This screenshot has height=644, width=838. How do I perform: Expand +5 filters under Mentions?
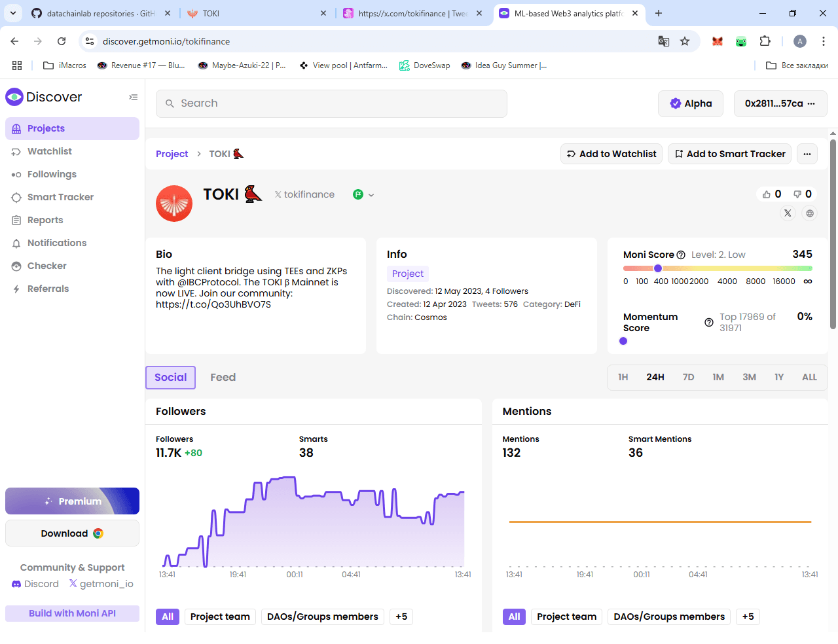(748, 617)
